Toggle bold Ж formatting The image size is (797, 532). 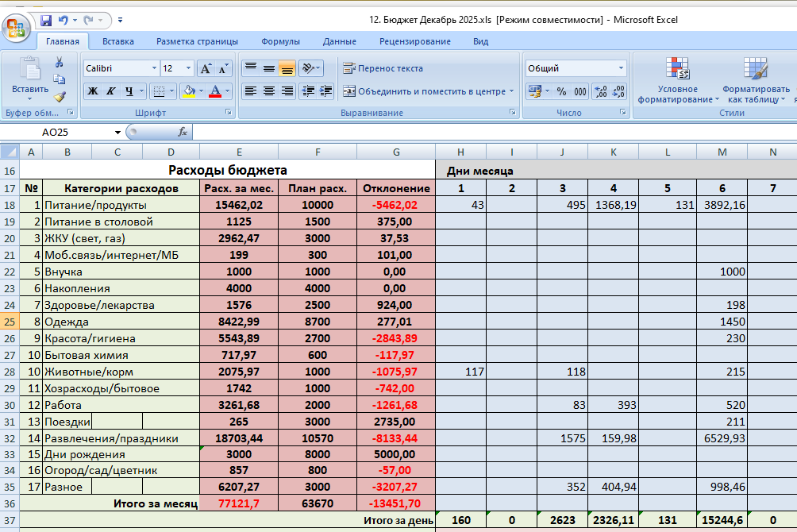(93, 91)
